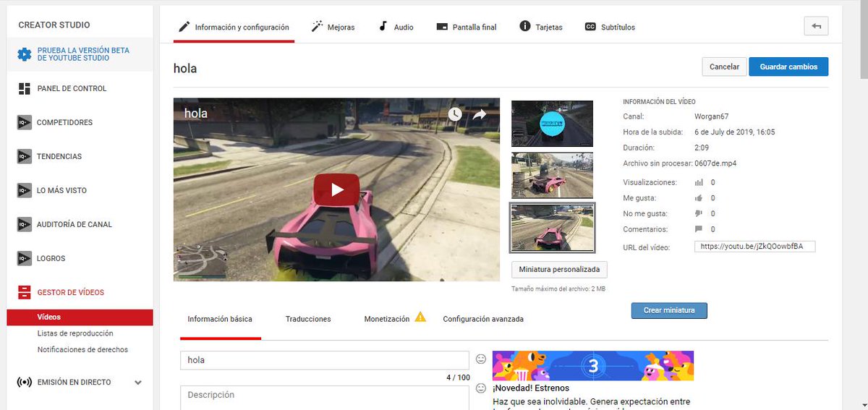Click the monetization warning triangle icon
Viewport: 868px width, 410px height.
(420, 317)
